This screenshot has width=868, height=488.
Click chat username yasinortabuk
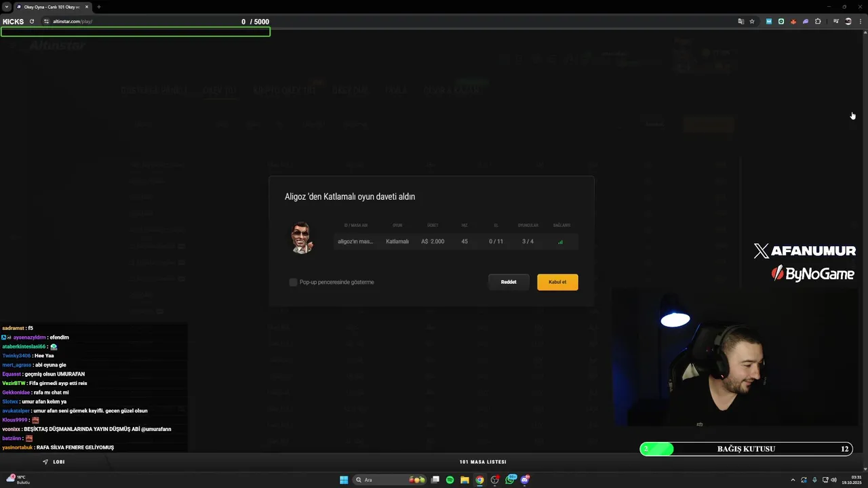(18, 447)
